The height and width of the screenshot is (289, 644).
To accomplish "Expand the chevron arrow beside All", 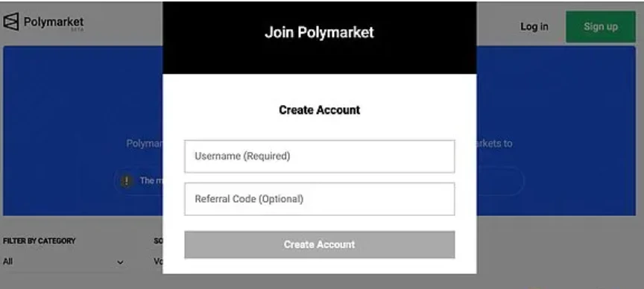I will pos(120,262).
